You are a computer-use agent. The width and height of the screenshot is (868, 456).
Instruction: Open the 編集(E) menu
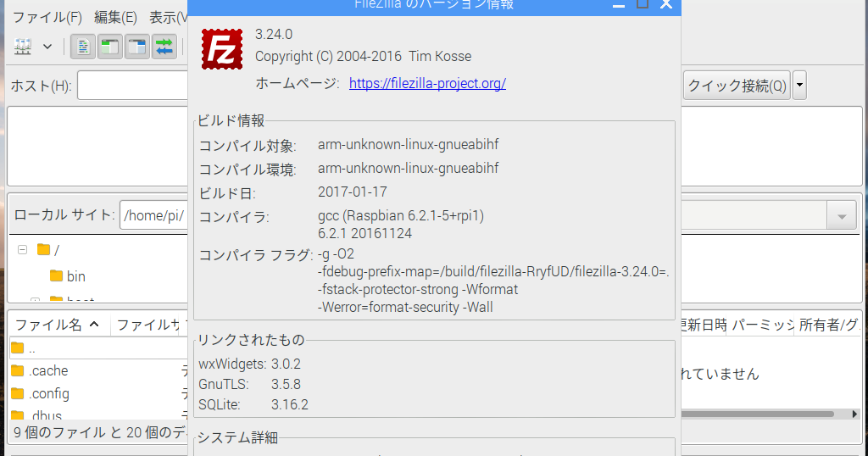tap(115, 17)
